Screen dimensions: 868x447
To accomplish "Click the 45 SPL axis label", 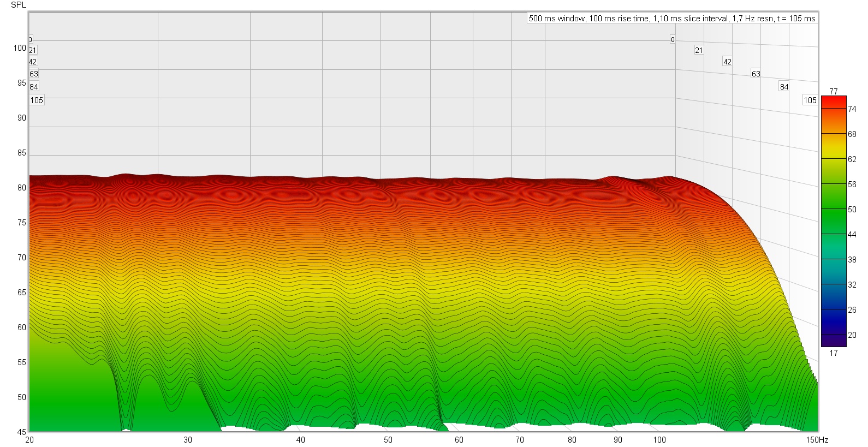I will tap(22, 432).
